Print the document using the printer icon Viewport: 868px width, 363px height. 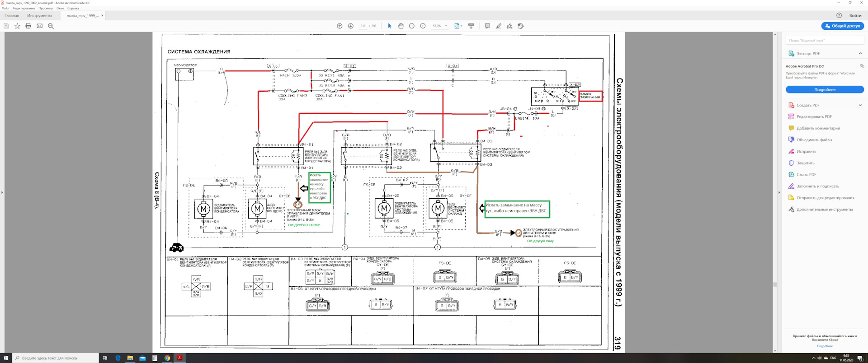pos(28,26)
